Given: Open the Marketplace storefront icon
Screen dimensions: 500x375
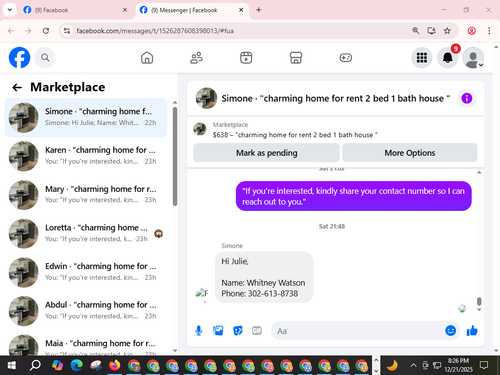Looking at the screenshot, I should (x=296, y=58).
